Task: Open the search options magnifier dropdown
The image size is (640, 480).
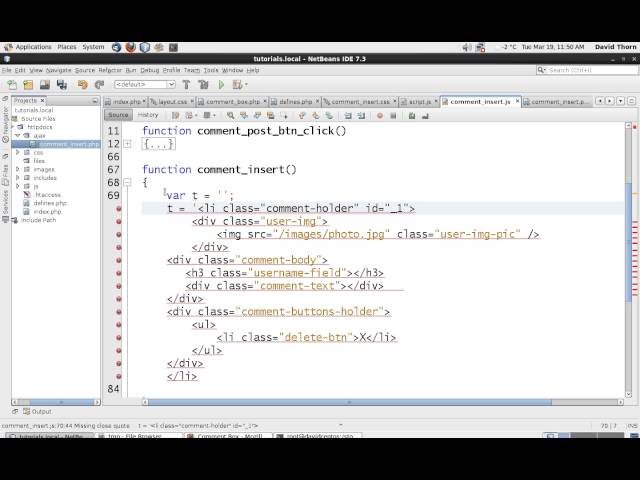Action: coord(542,70)
